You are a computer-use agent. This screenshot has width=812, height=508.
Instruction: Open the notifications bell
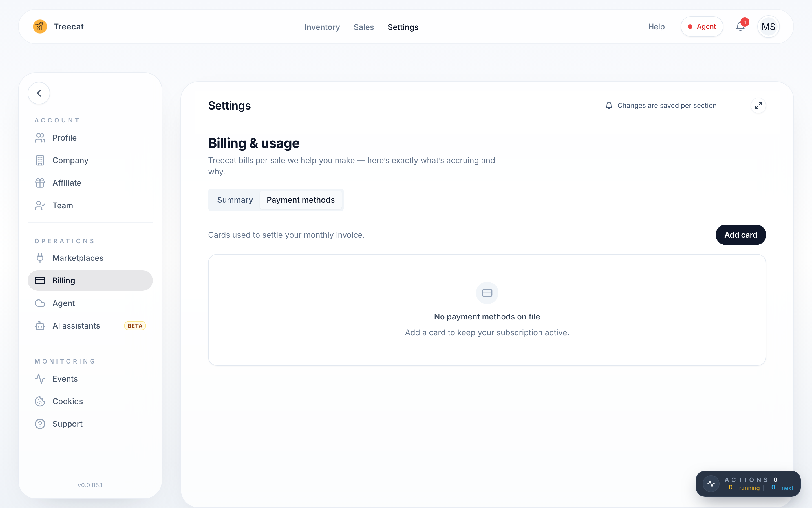click(740, 27)
